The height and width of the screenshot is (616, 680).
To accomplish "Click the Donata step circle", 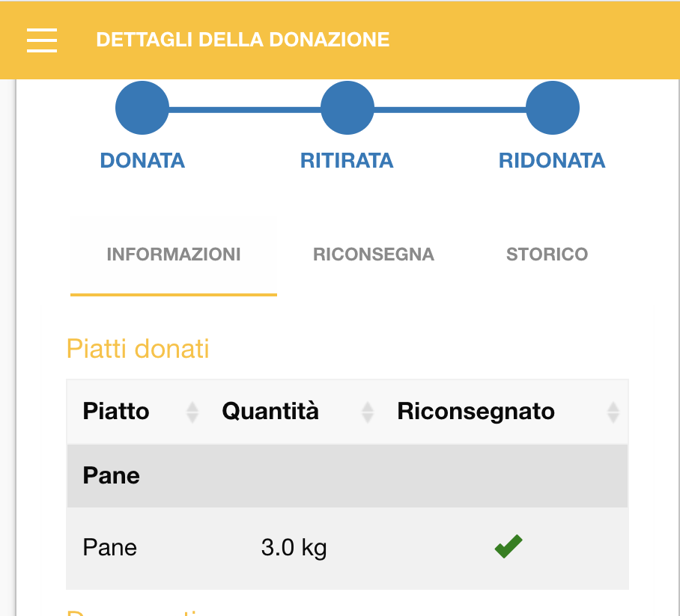I will [142, 108].
